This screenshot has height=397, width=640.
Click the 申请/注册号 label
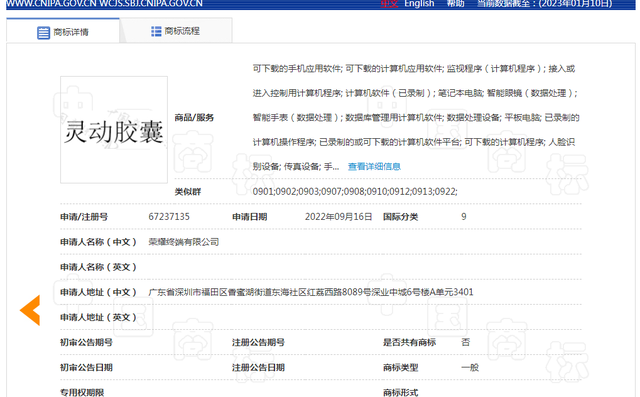click(84, 217)
